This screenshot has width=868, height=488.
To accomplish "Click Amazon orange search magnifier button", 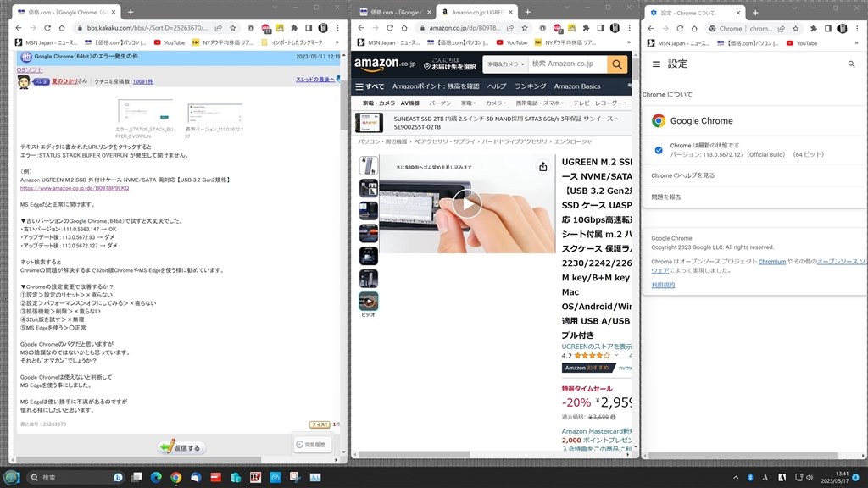I will click(617, 64).
